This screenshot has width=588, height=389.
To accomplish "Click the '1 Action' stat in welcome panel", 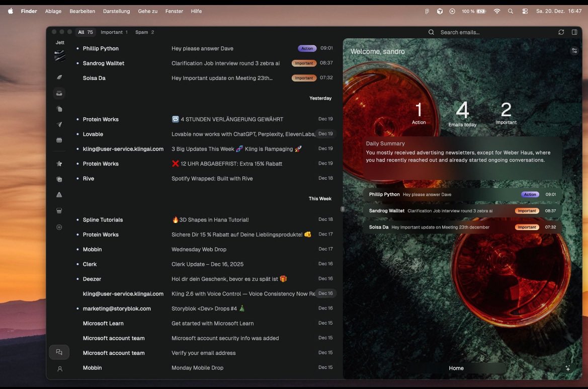I will pyautogui.click(x=419, y=113).
